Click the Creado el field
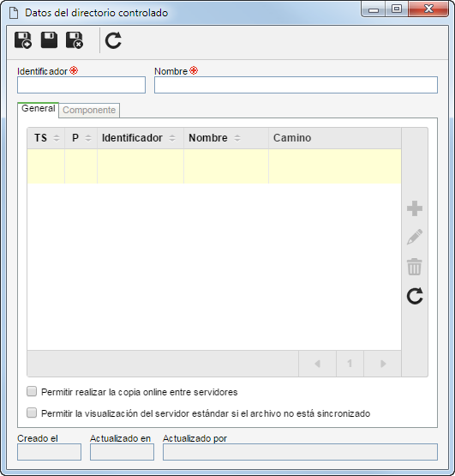Screen dimensions: 455x476 [49, 452]
